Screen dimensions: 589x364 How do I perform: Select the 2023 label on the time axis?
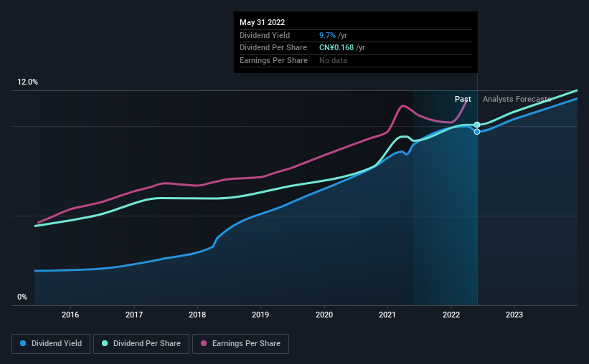pyautogui.click(x=514, y=315)
